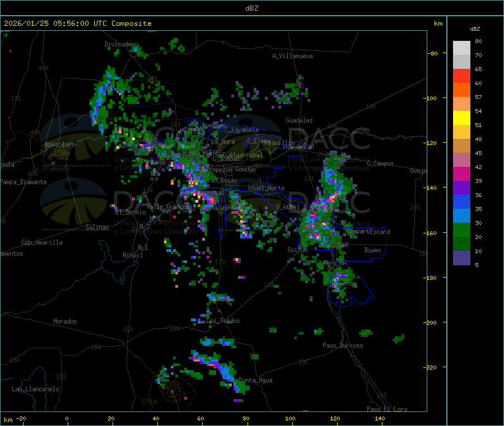Click the S_Rosas location label

(225, 180)
